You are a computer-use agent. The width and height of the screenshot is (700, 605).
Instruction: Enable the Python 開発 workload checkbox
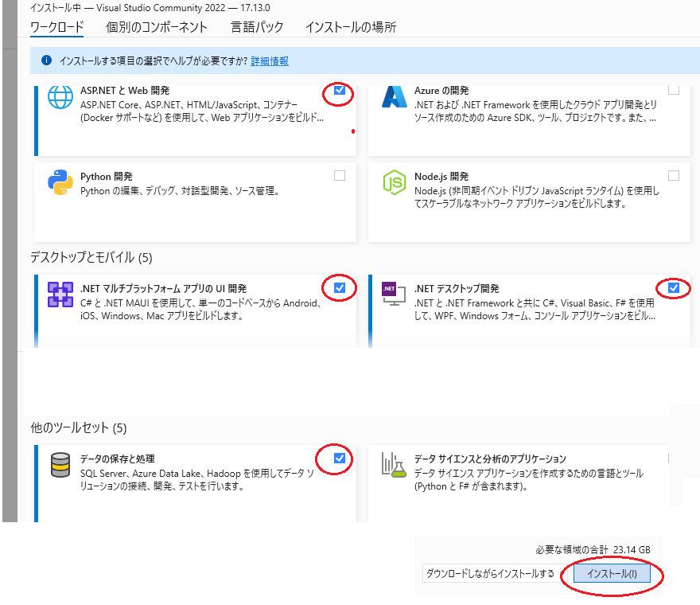[x=340, y=176]
